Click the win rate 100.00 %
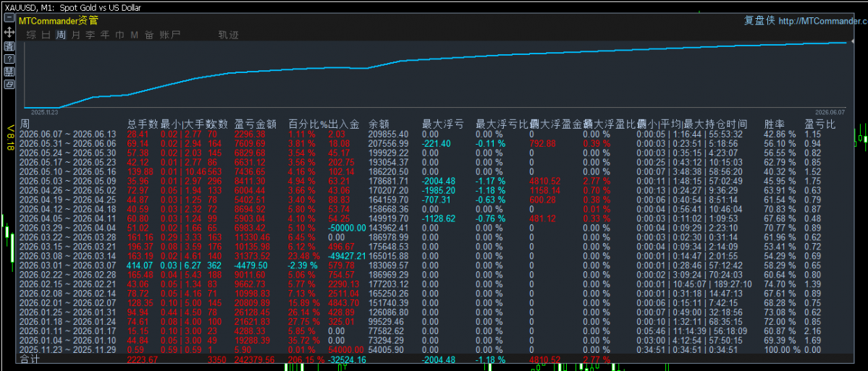The width and height of the screenshot is (868, 371). (x=782, y=350)
